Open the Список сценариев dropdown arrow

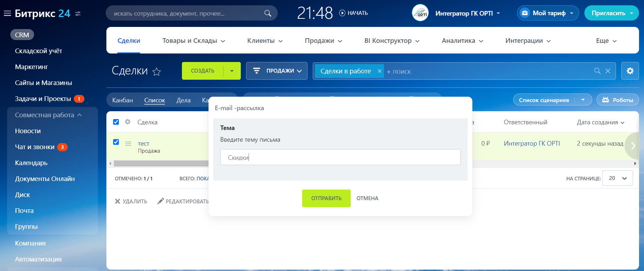tap(583, 100)
